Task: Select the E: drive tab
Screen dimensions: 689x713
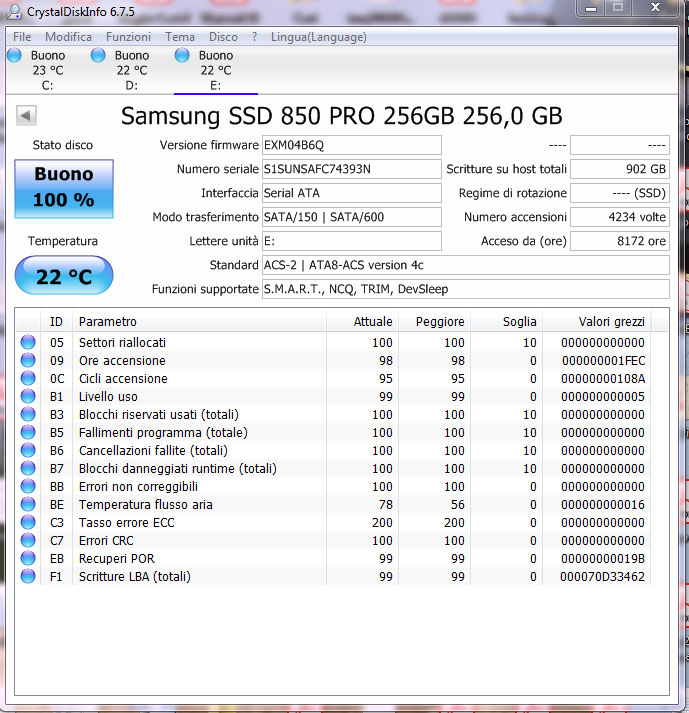Action: pyautogui.click(x=216, y=70)
